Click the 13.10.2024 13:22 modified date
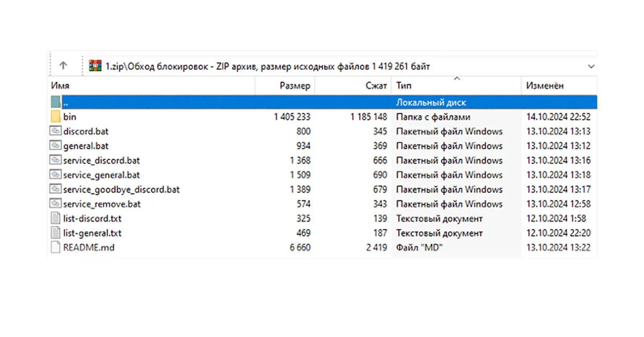The image size is (644, 337). point(558,247)
